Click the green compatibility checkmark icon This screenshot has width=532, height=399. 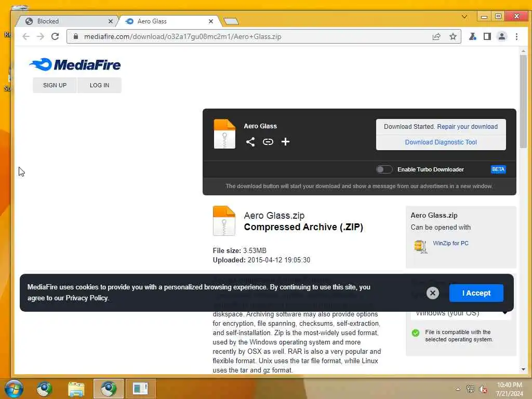[416, 333]
